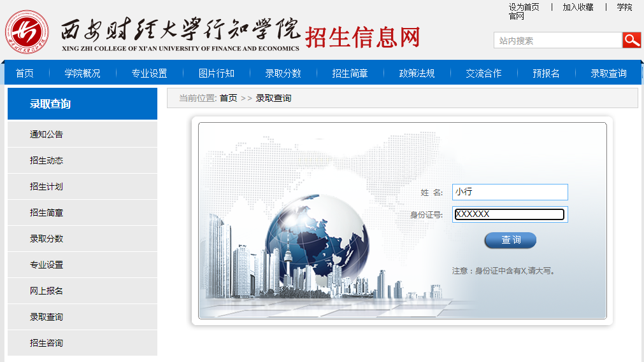Open 学院概况 in the navigation bar

click(82, 73)
